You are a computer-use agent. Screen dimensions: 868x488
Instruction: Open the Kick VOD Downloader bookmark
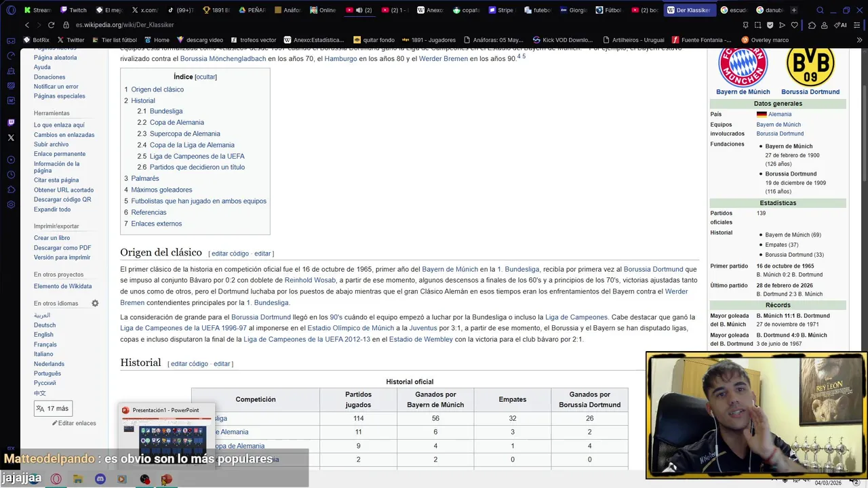[x=562, y=40]
